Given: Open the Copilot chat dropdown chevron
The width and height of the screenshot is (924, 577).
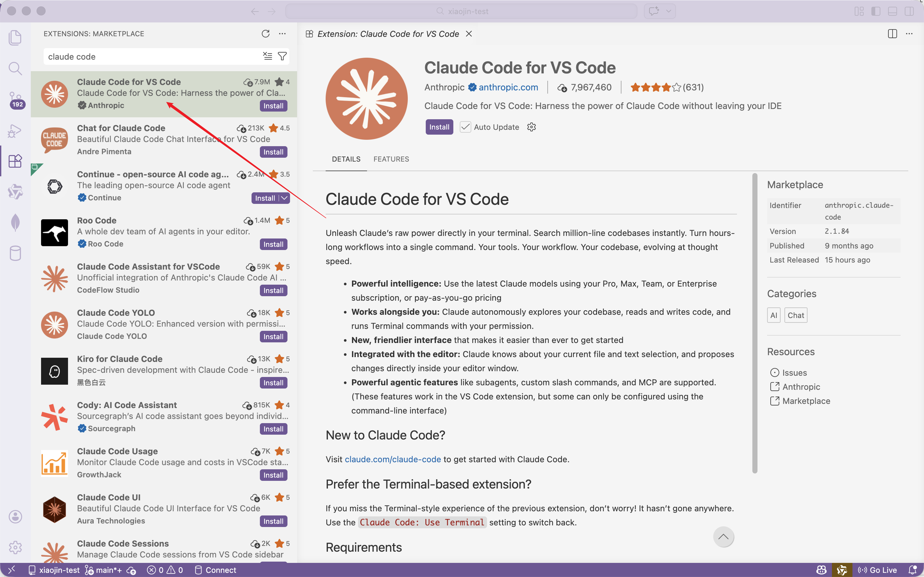Looking at the screenshot, I should point(669,11).
